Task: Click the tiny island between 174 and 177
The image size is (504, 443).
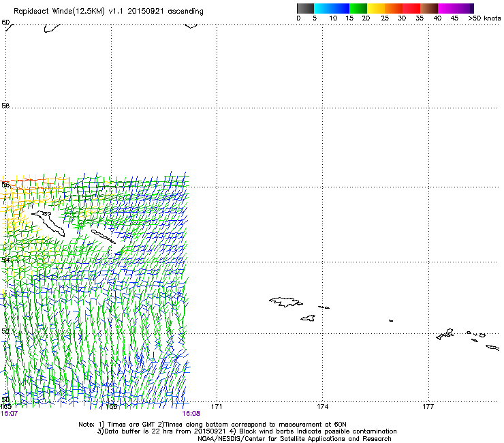Action: pos(391,321)
